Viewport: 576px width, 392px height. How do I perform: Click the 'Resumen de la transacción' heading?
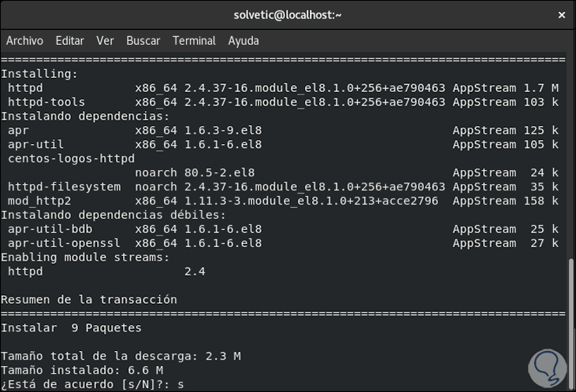[89, 300]
